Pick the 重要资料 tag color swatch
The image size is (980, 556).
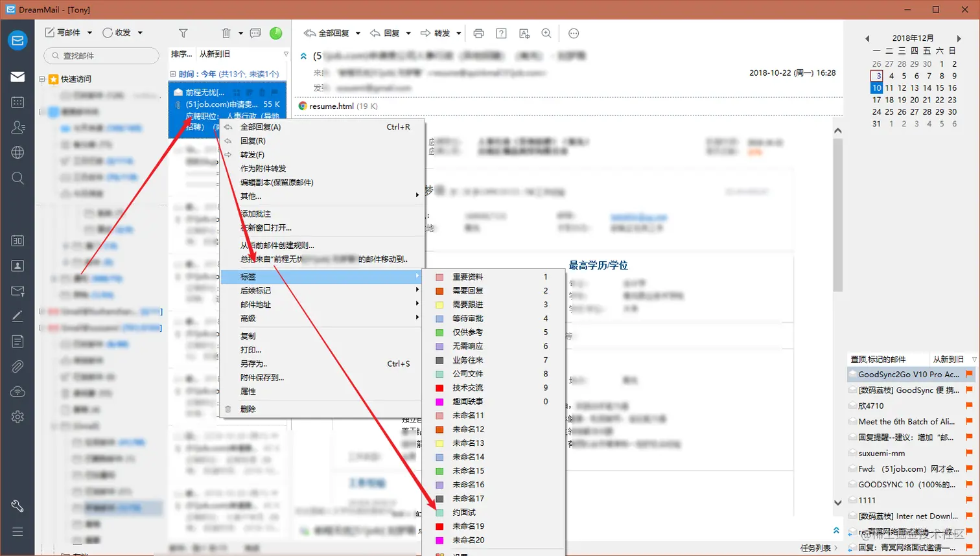click(439, 277)
